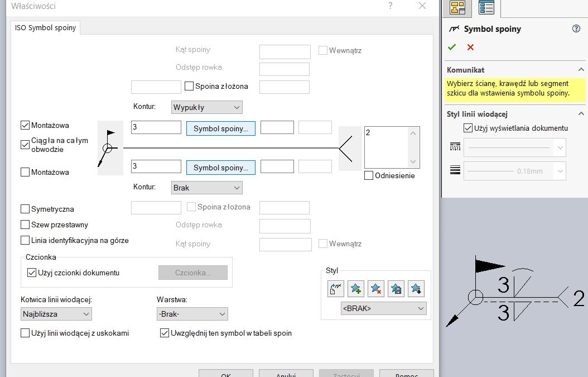
Task: Click the save style star icon
Action: click(396, 289)
